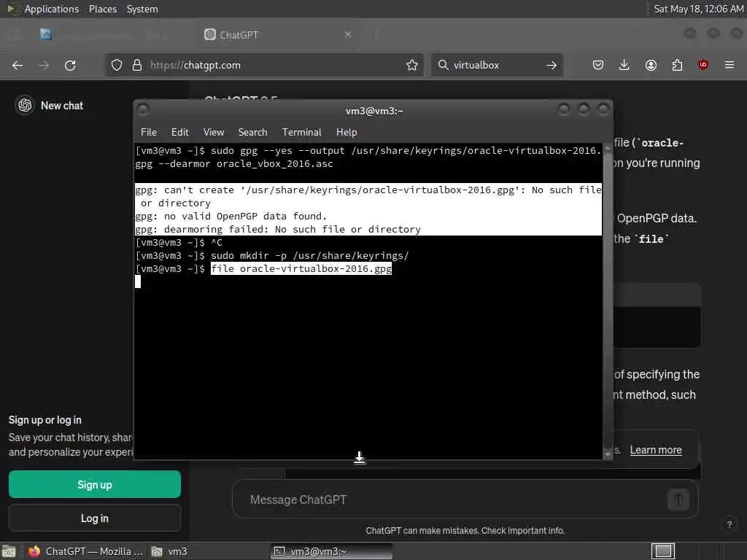This screenshot has width=747, height=560.
Task: Open the Firefox downloads panel
Action: [624, 65]
